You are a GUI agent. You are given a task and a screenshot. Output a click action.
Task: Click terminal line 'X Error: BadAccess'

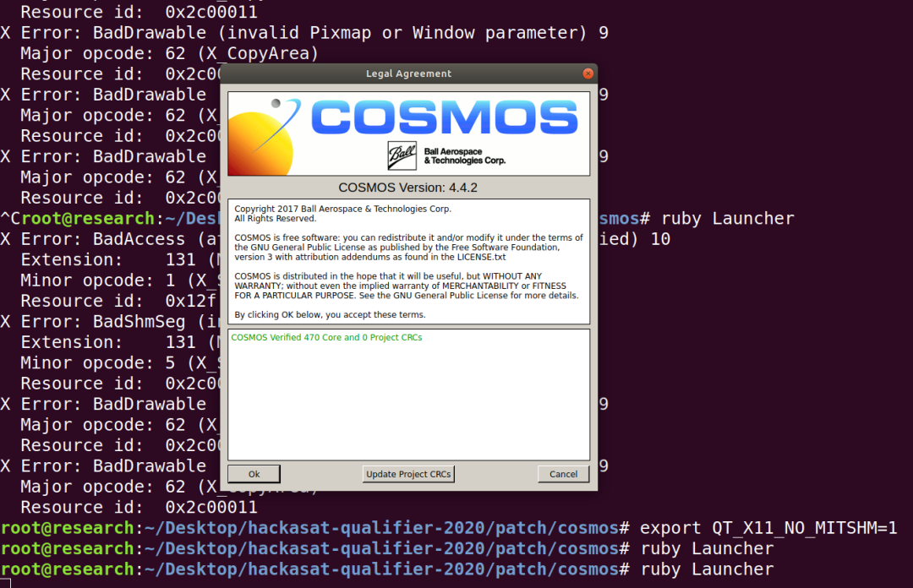coord(110,239)
